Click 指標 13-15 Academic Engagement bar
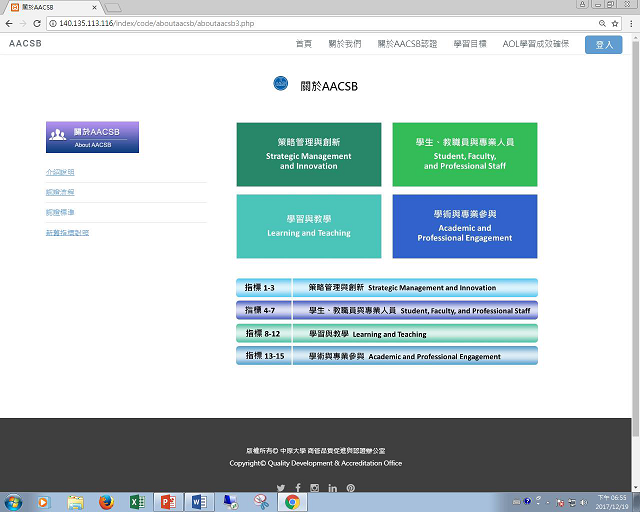Viewport: 640px width, 512px height. point(387,356)
